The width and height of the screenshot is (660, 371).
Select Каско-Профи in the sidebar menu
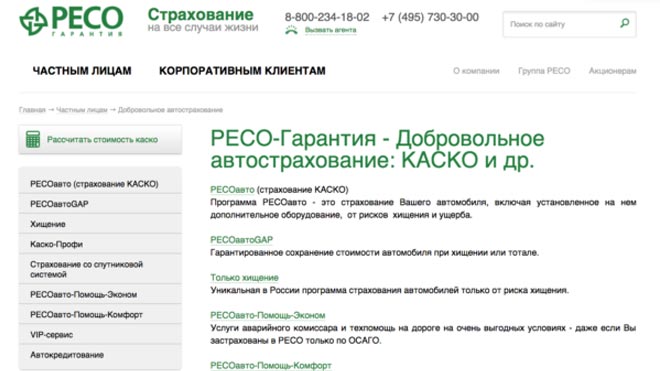pos(100,244)
